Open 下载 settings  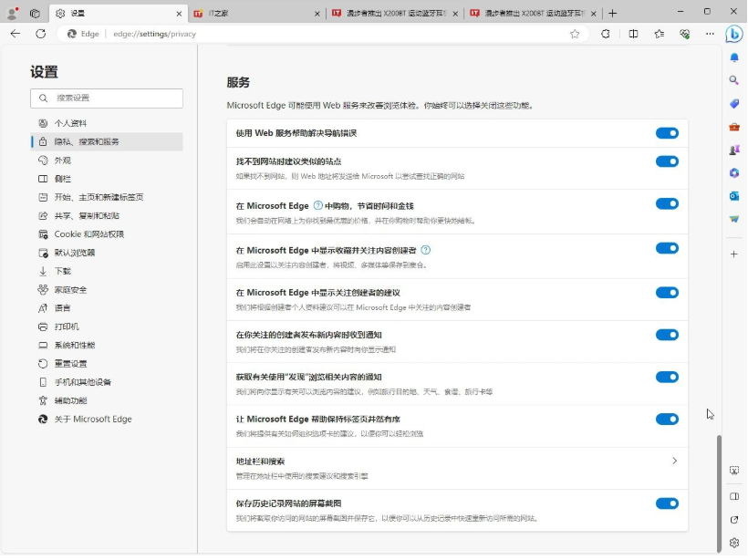(107, 271)
